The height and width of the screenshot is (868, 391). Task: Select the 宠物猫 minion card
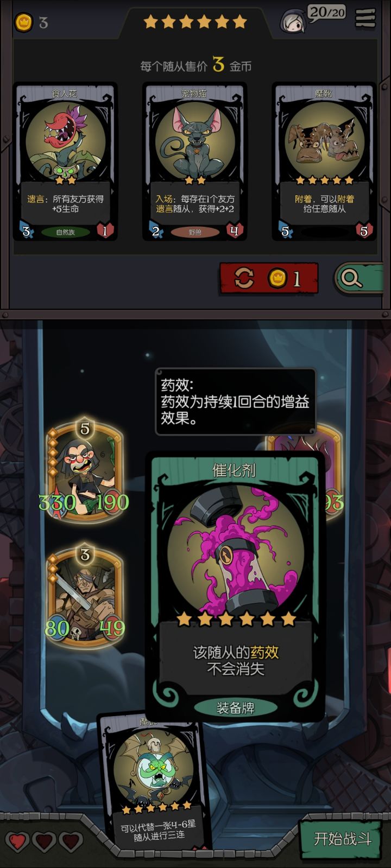click(x=194, y=162)
